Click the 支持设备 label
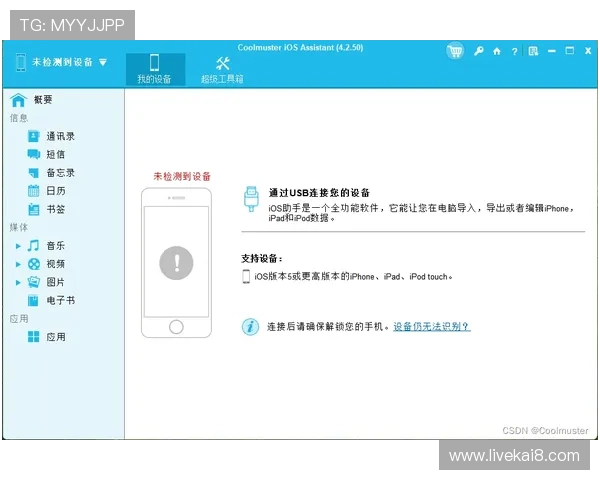Screen dimensions: 600x480 (x=262, y=259)
